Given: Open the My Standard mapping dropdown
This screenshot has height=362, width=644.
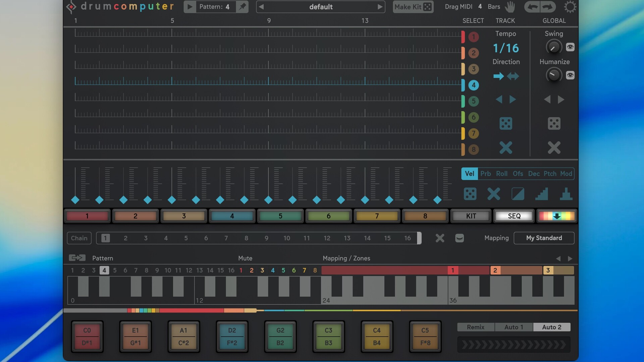Looking at the screenshot, I should [544, 238].
